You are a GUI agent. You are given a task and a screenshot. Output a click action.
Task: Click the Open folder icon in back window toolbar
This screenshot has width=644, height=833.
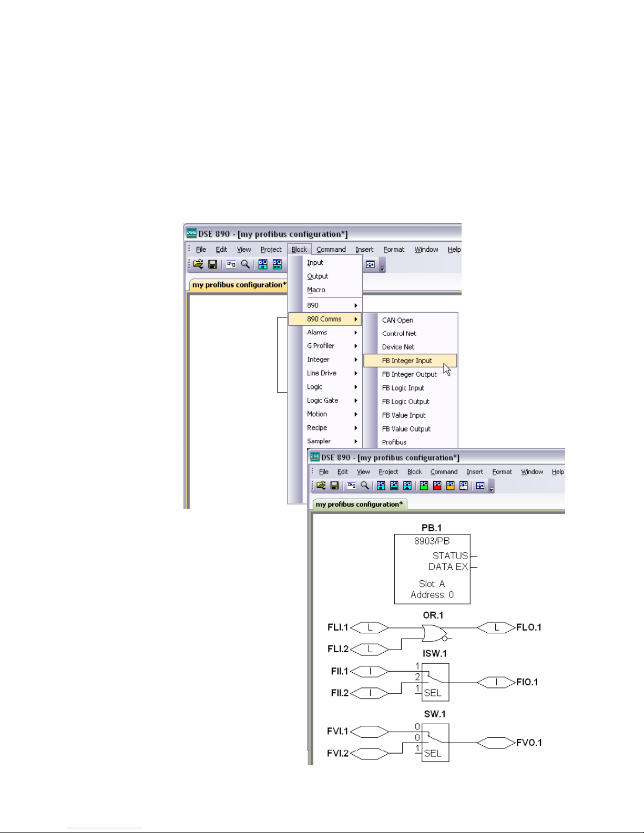pos(198,264)
